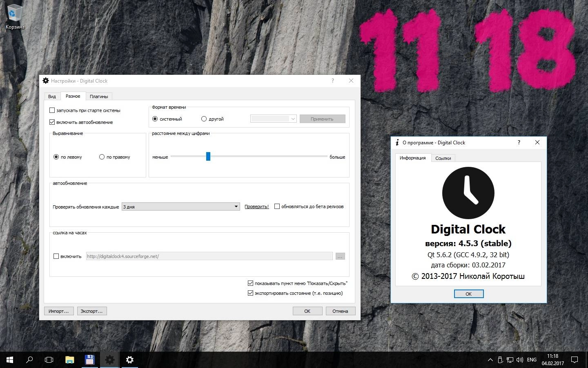The width and height of the screenshot is (588, 368).
Task: Click the settings window gear title icon
Action: [x=46, y=81]
